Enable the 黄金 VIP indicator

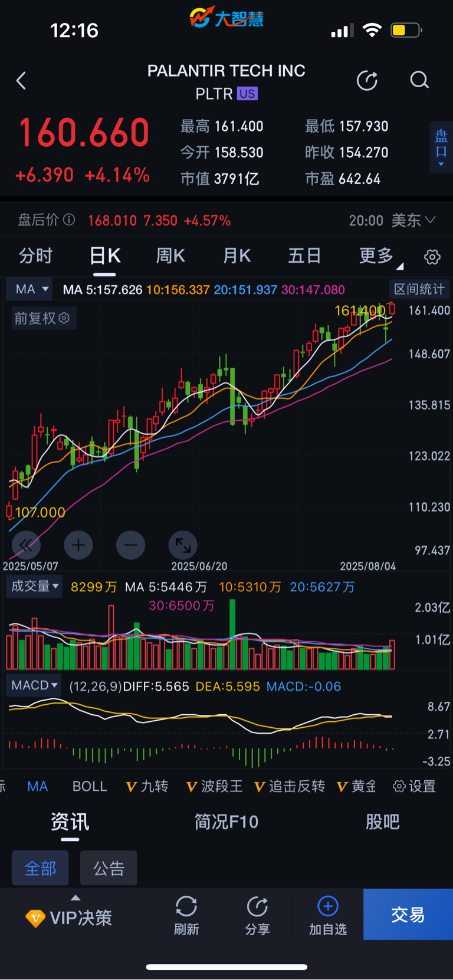(x=356, y=786)
